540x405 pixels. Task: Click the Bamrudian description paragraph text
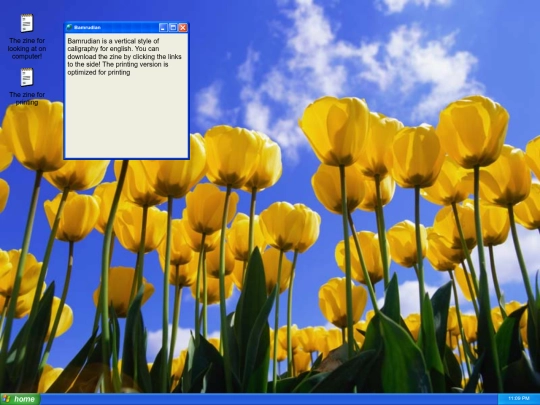pos(124,56)
